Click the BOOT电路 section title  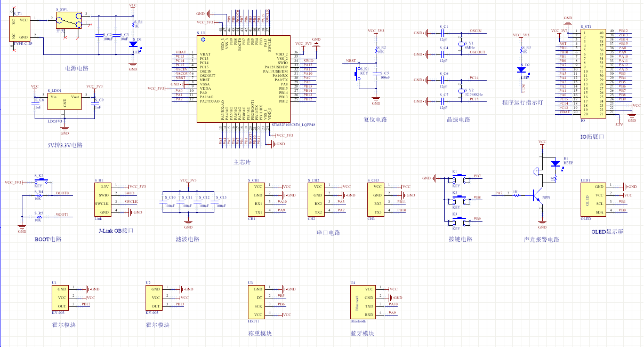click(x=48, y=239)
